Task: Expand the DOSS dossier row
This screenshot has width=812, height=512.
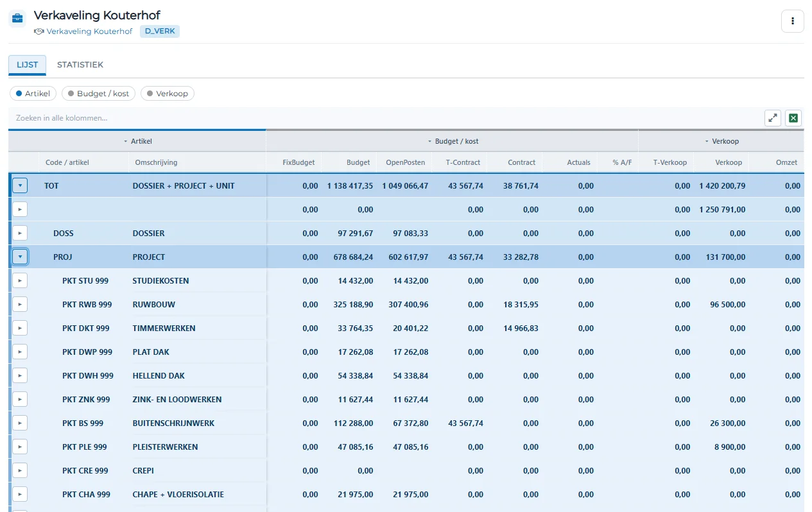Action: 20,234
